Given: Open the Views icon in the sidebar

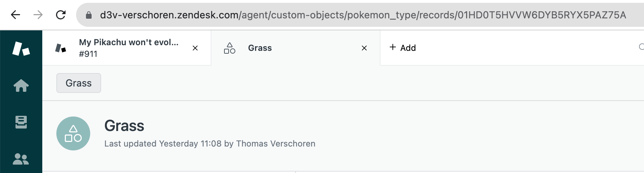Looking at the screenshot, I should [21, 122].
